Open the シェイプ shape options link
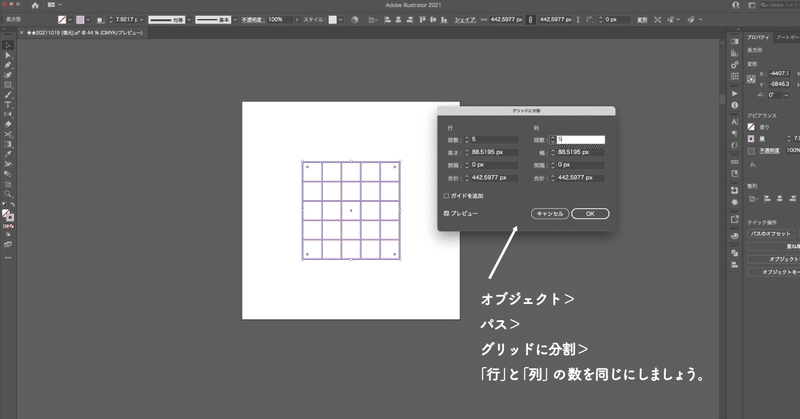The image size is (800, 419). (465, 20)
